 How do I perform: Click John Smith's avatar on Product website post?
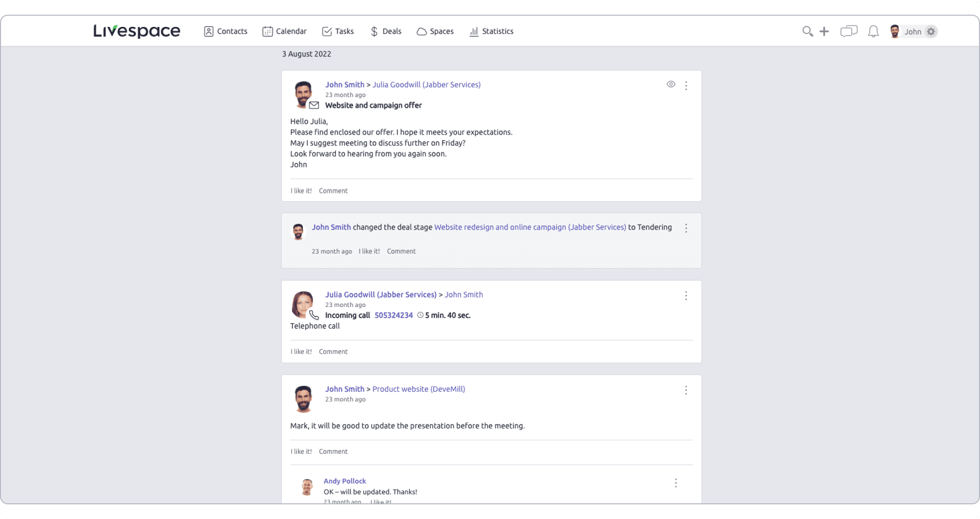pyautogui.click(x=303, y=399)
